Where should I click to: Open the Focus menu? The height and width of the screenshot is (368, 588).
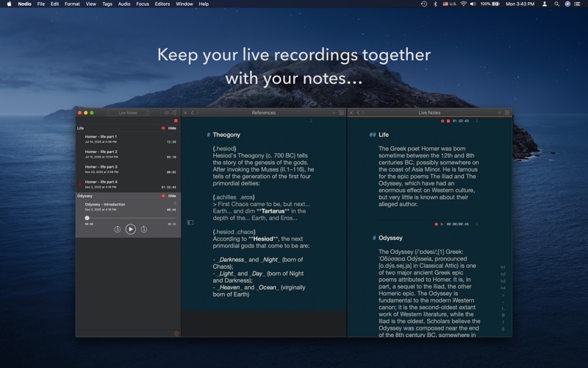pos(143,4)
